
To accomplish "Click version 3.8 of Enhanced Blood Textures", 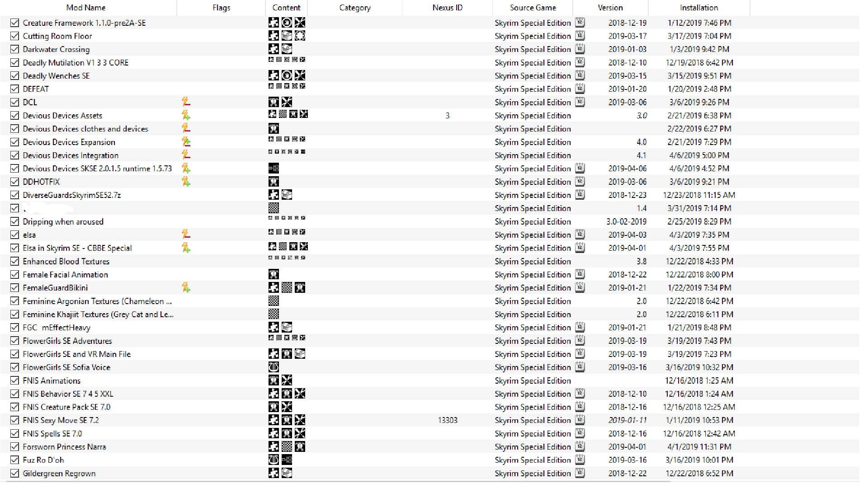I will tap(641, 261).
